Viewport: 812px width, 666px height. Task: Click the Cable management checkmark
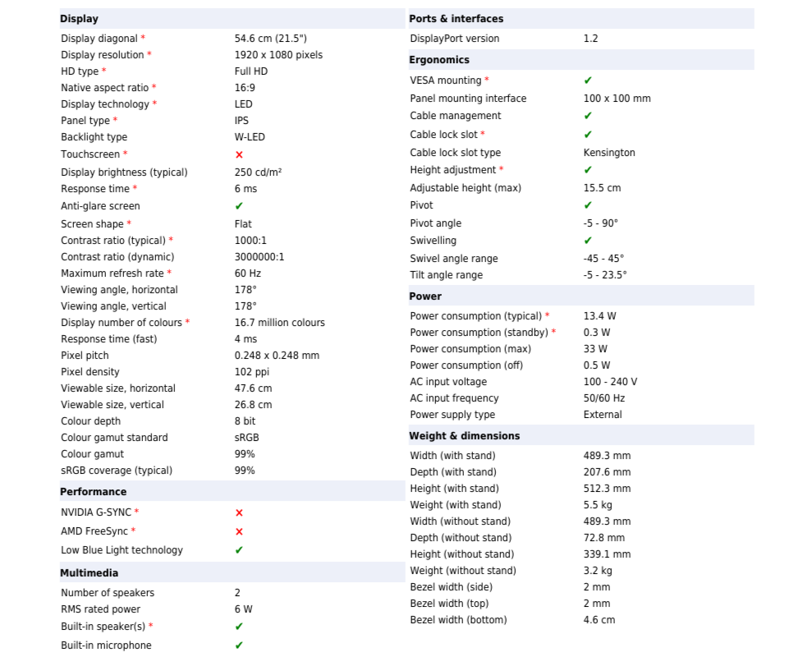click(x=588, y=116)
